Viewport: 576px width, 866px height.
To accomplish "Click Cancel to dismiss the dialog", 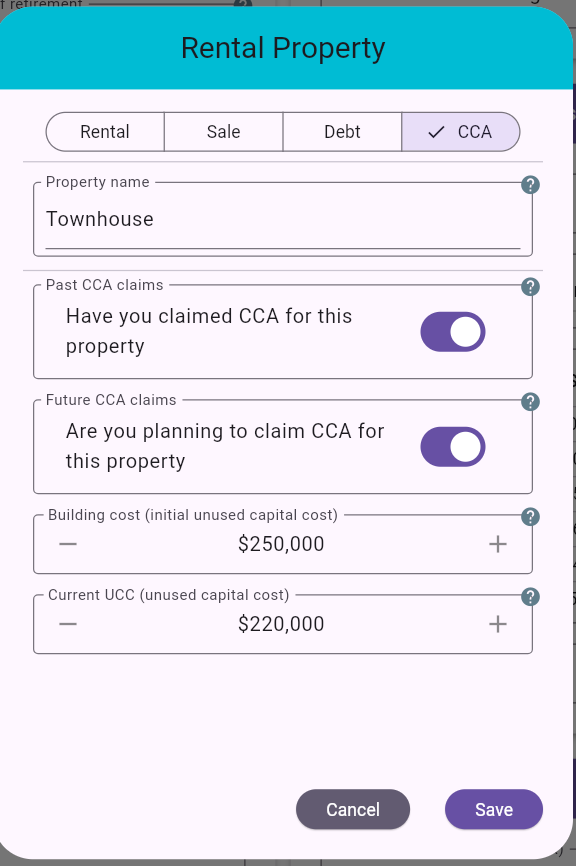I will pos(352,809).
